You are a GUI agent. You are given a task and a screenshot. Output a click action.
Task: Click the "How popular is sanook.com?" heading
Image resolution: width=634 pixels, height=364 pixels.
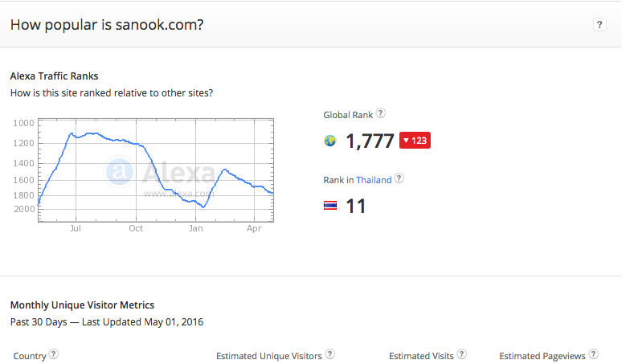point(107,25)
